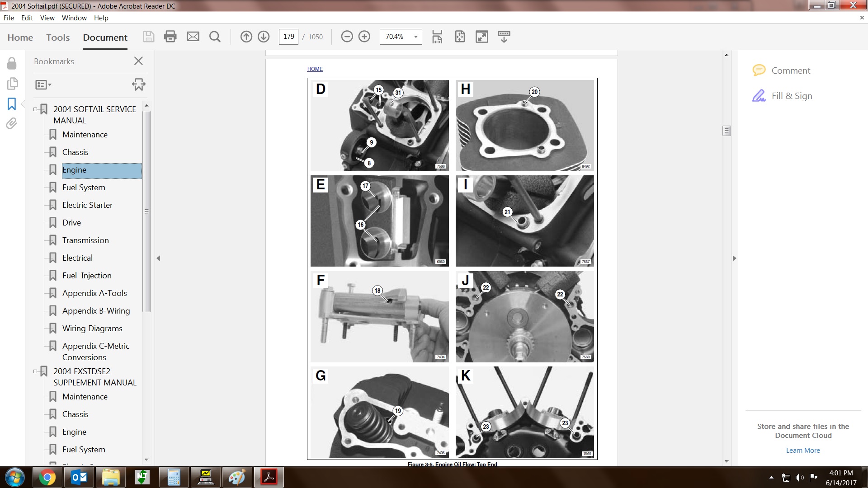Go to the previous page arrow
This screenshot has width=868, height=488.
point(246,37)
